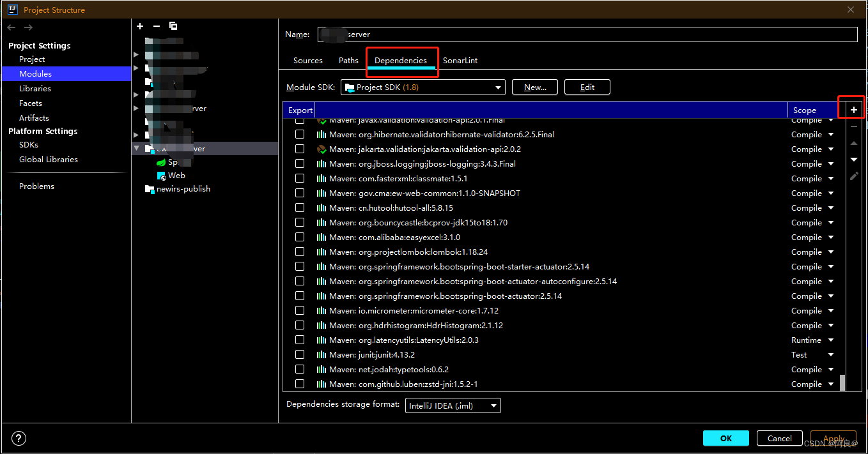Open SDKs under Platform Settings
This screenshot has height=454, width=868.
[x=29, y=145]
